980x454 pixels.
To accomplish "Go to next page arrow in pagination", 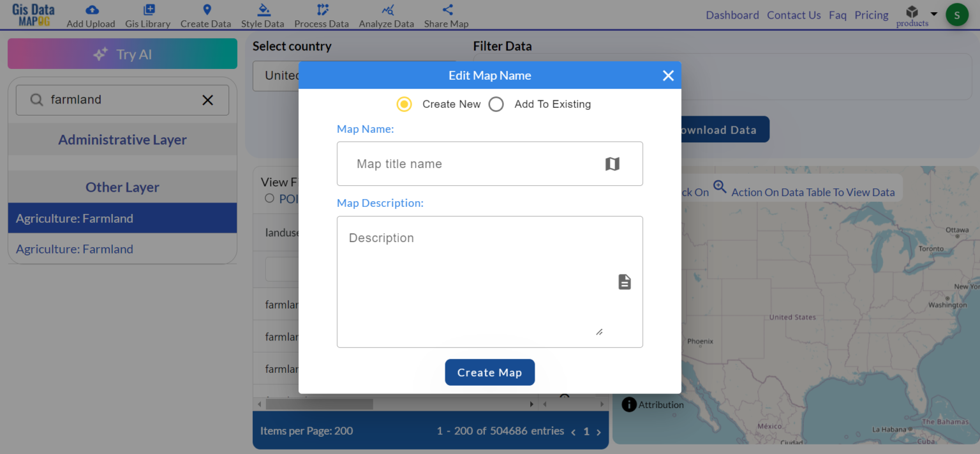I will click(598, 432).
